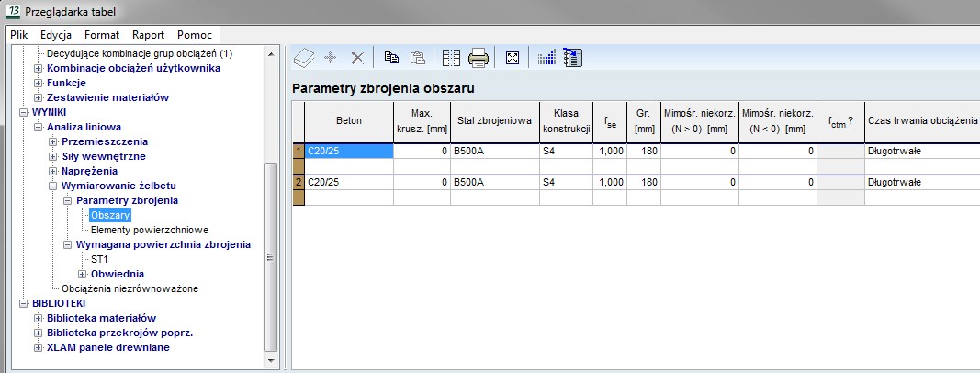The image size is (980, 373).
Task: Print the table with printer icon
Action: pyautogui.click(x=479, y=58)
